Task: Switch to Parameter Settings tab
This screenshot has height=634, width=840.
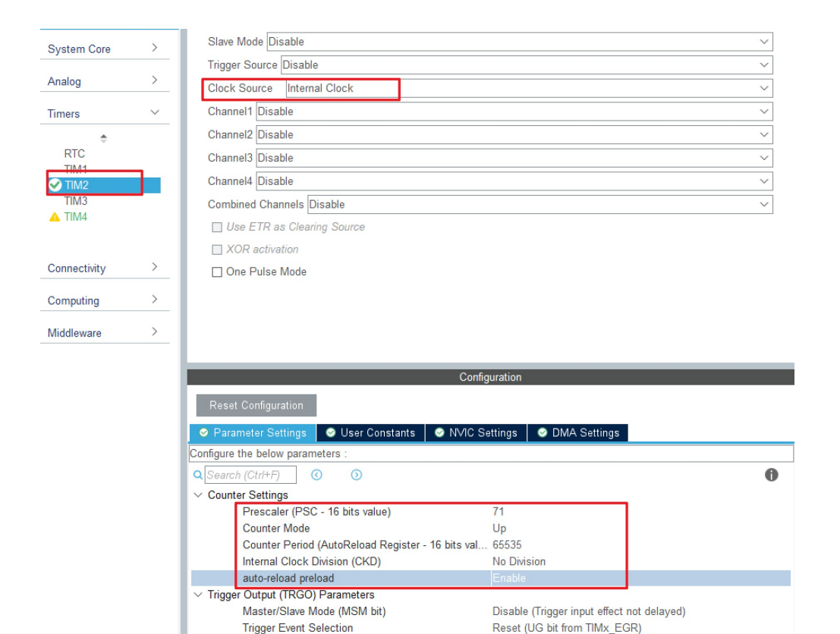Action: point(253,433)
